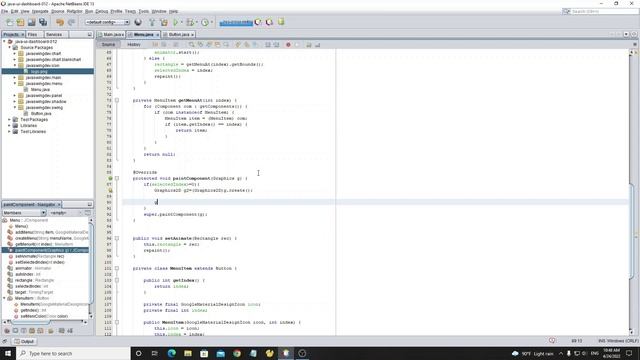Open Microsoft Edge from the taskbar
The height and width of the screenshot is (360, 640).
pos(171,353)
